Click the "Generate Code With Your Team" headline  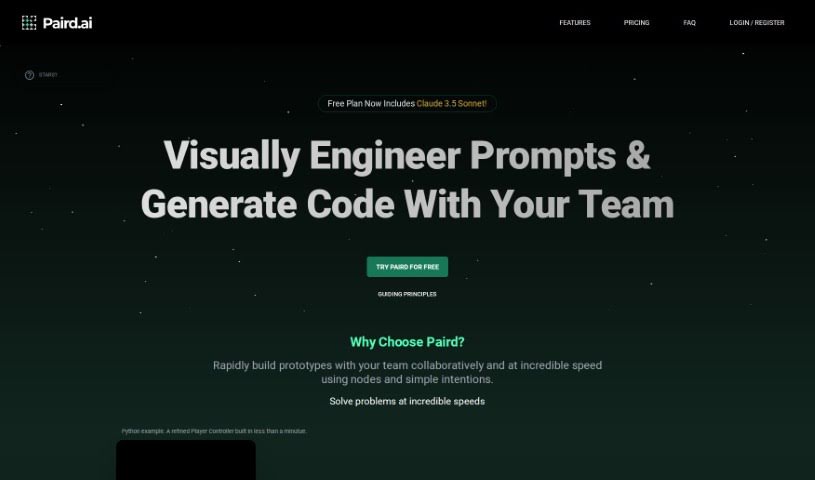coord(407,204)
